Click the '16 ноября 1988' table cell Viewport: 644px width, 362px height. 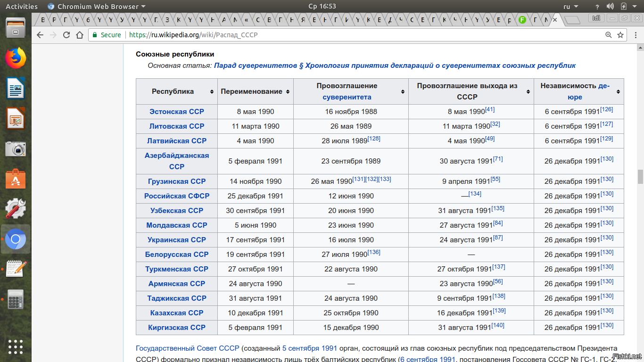tap(351, 112)
